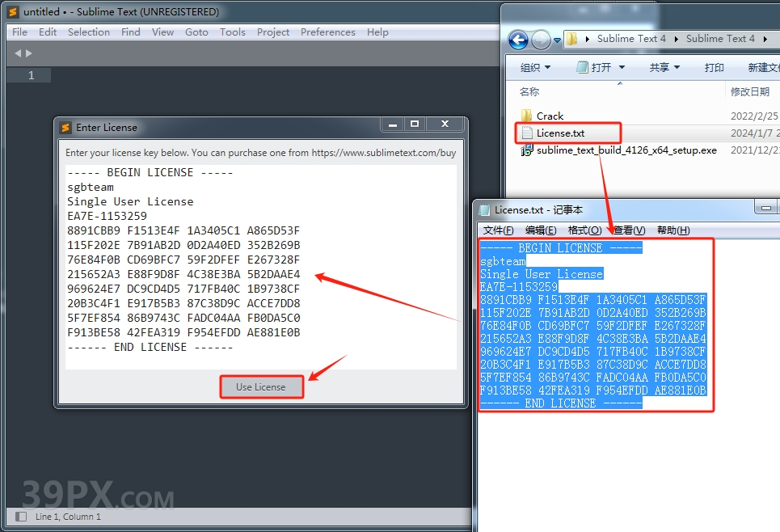Open the 共享 dropdown in Explorer toolbar
This screenshot has width=780, height=532.
coord(664,67)
